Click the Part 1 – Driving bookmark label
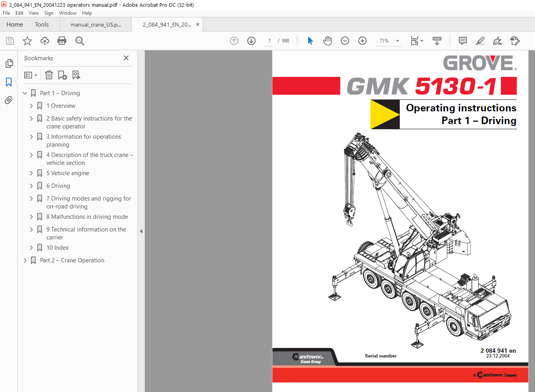The image size is (535, 392). (x=60, y=93)
